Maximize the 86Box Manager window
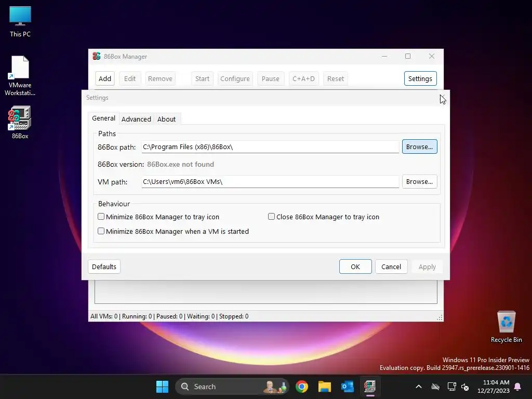532x399 pixels. pos(408,56)
